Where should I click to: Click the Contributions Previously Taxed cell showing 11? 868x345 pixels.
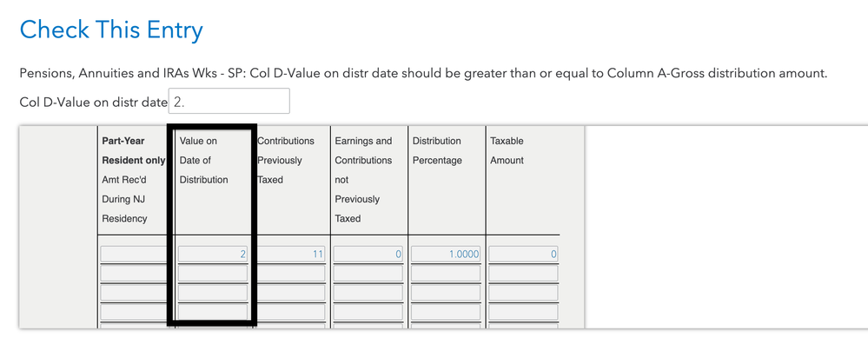click(x=290, y=254)
